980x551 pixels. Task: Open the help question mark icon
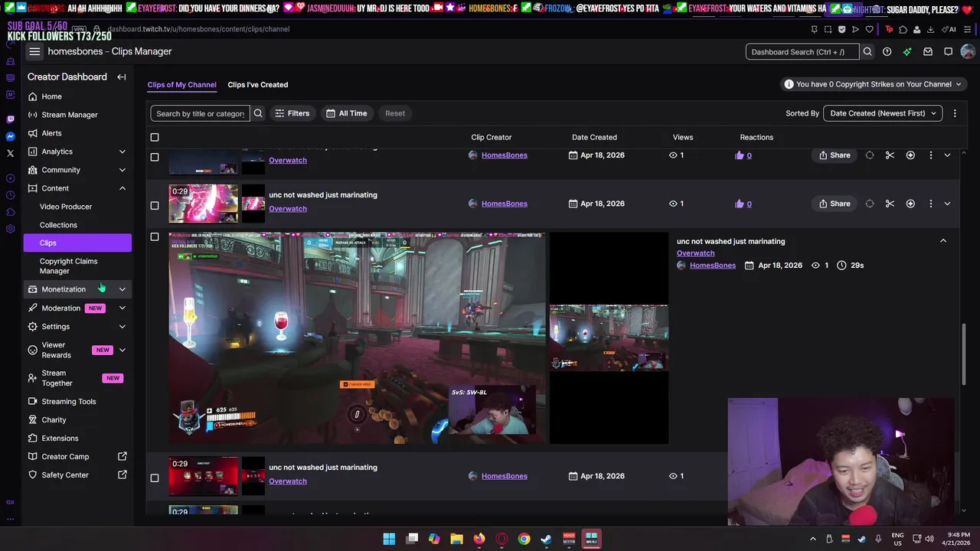click(887, 52)
